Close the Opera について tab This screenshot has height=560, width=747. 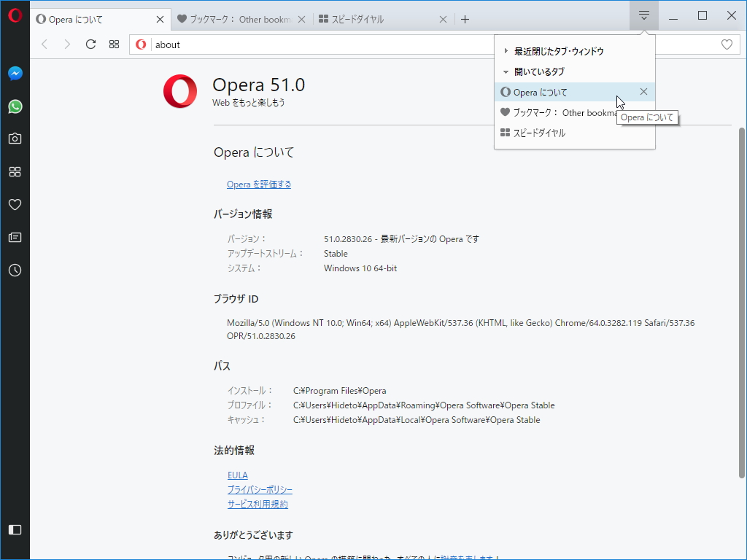160,19
